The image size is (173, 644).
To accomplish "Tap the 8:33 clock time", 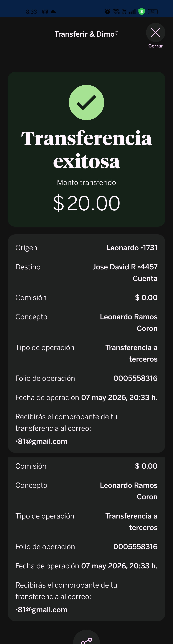I will click(x=31, y=12).
